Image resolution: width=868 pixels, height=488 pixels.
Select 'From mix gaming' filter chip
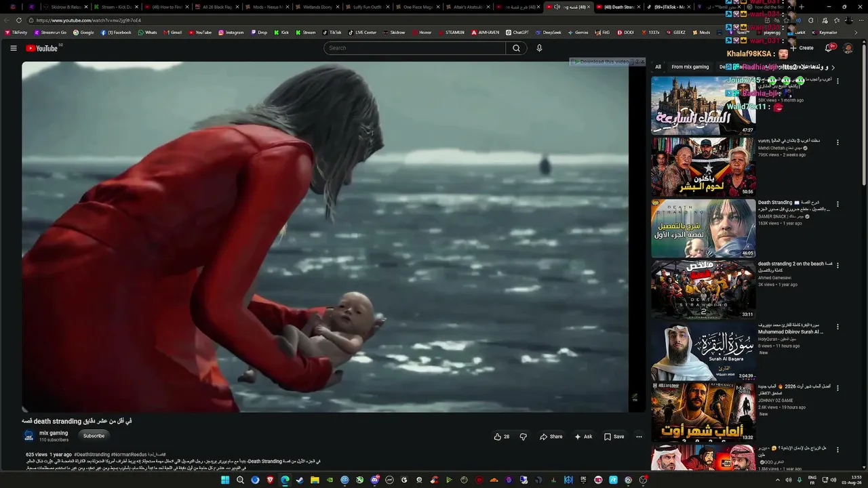coord(690,67)
